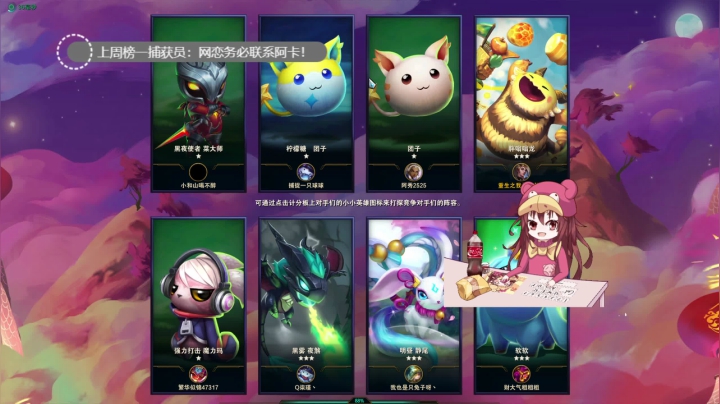
Task: Click the purple avatar above 财大气粗粗粗
Action: (521, 374)
